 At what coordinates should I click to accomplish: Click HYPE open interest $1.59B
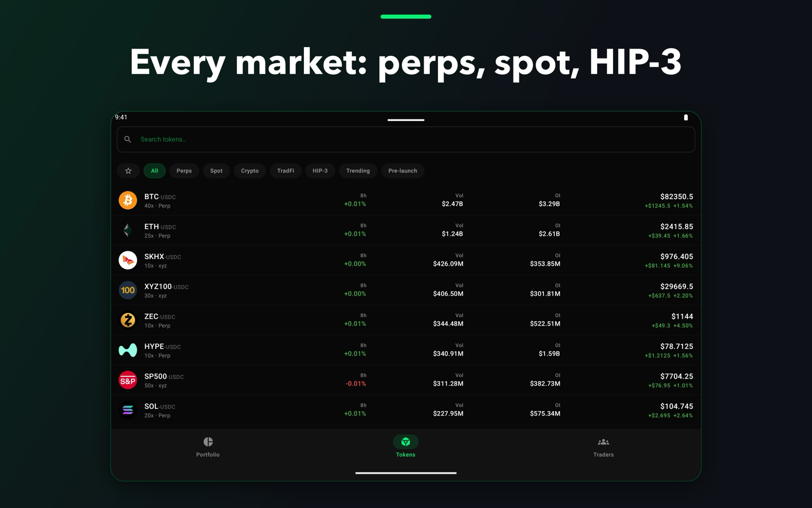click(x=549, y=354)
